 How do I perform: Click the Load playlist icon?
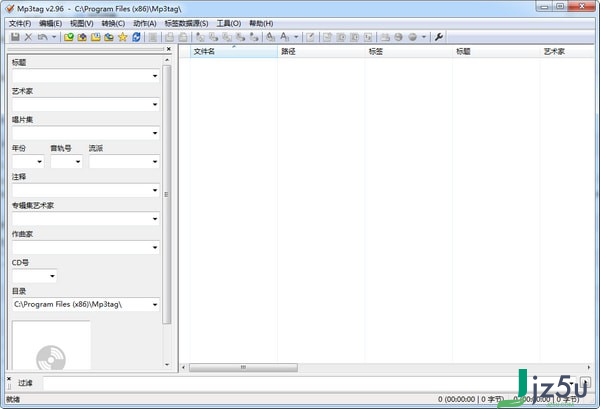pyautogui.click(x=96, y=37)
